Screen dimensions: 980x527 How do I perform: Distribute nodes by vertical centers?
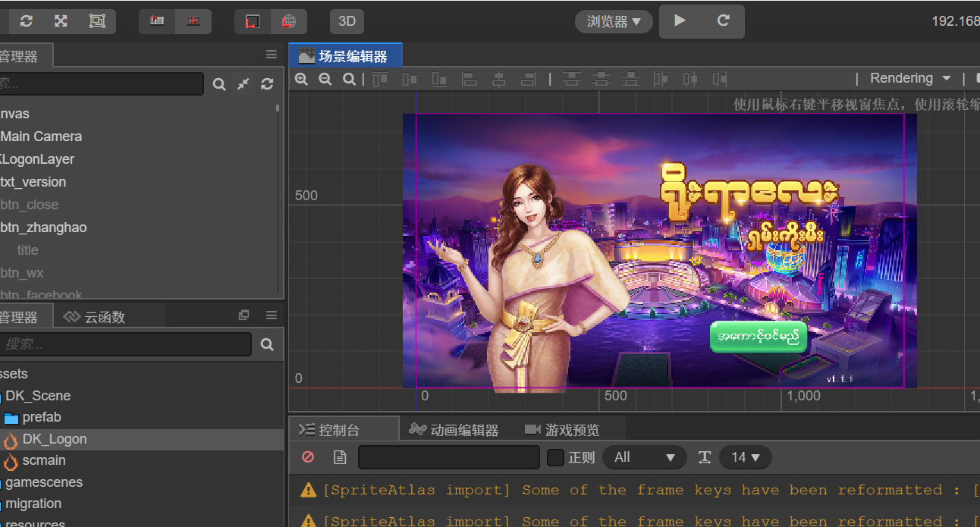[x=602, y=79]
